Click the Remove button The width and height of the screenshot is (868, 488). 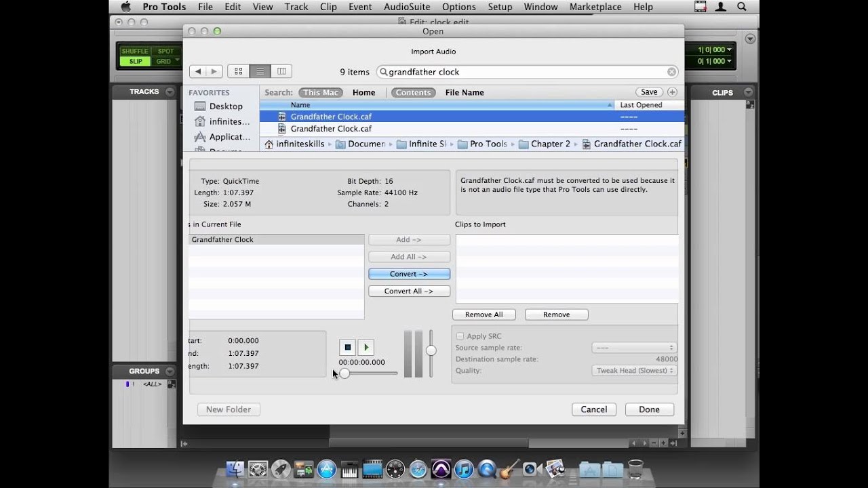(556, 314)
